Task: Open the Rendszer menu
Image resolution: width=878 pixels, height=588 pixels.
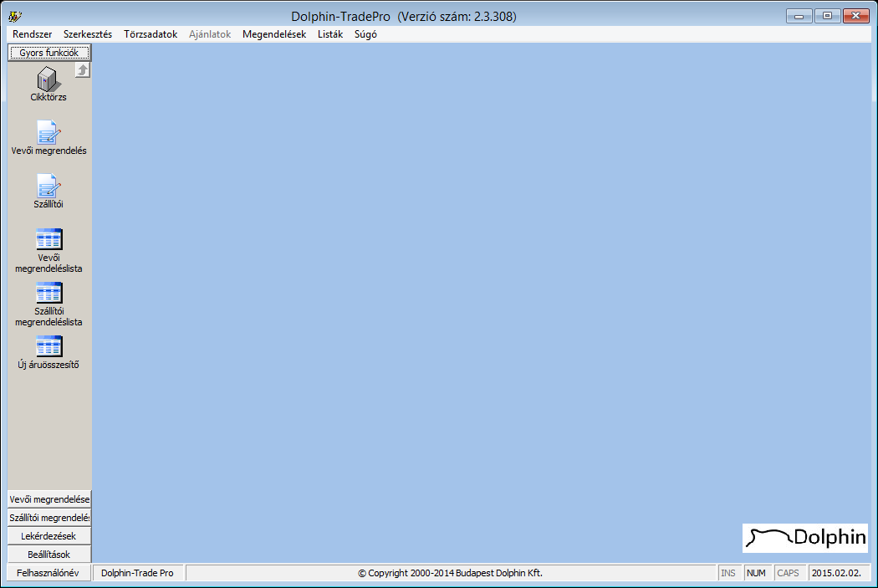Action: pos(33,34)
